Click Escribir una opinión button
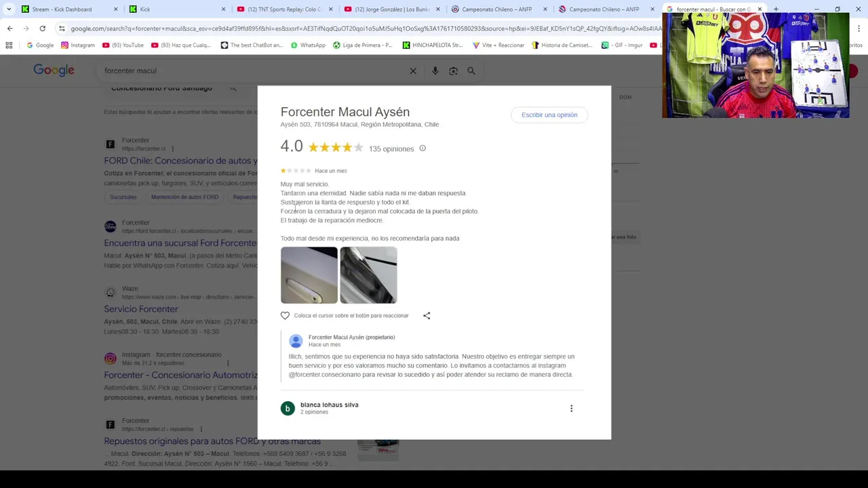Image resolution: width=868 pixels, height=488 pixels. [x=549, y=115]
